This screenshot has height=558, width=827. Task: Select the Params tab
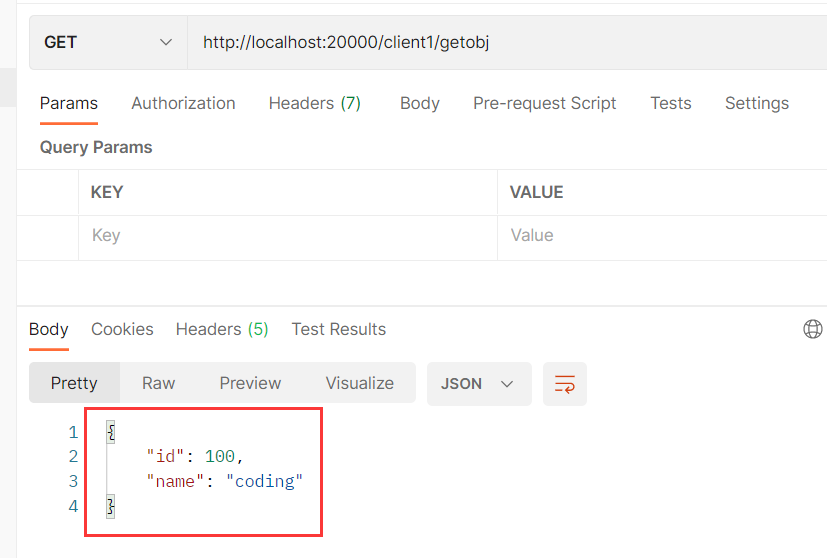(x=69, y=103)
